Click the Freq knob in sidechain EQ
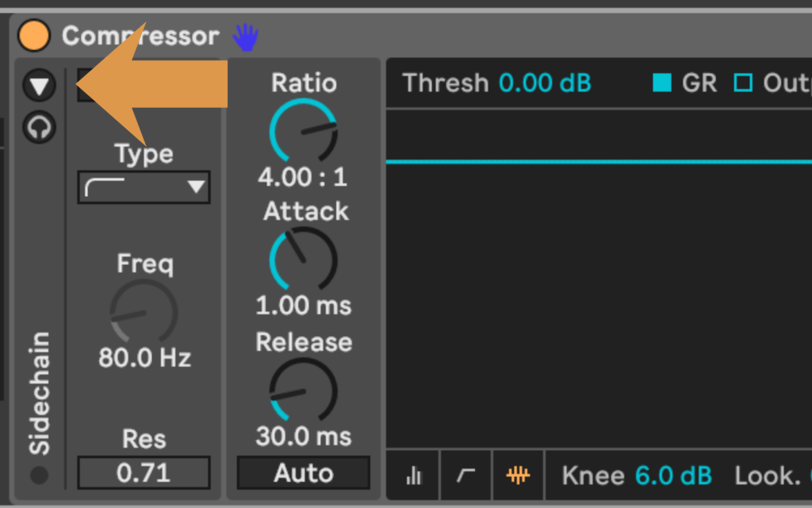812x508 pixels. [144, 312]
